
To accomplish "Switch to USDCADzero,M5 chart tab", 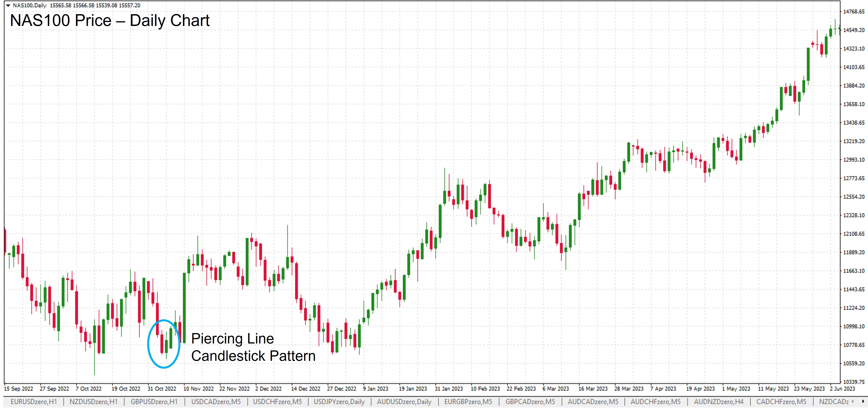I will (216, 402).
